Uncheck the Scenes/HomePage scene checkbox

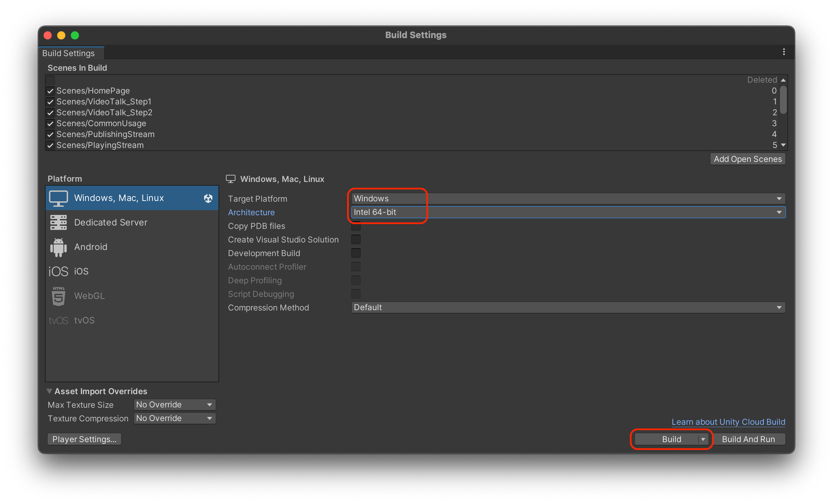pos(50,91)
